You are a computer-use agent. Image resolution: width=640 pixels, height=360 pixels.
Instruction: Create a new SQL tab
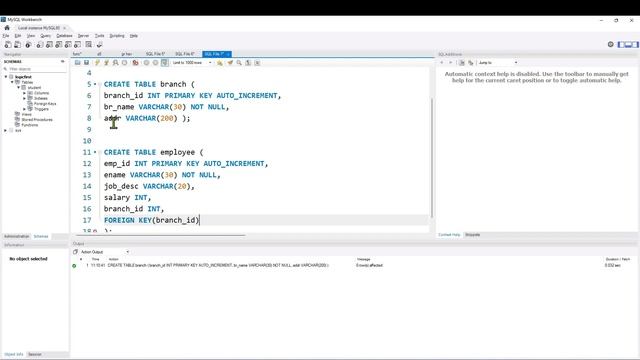click(x=8, y=45)
